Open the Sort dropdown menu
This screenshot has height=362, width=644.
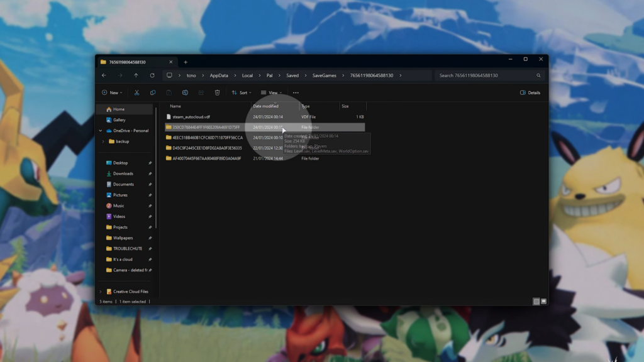[241, 93]
